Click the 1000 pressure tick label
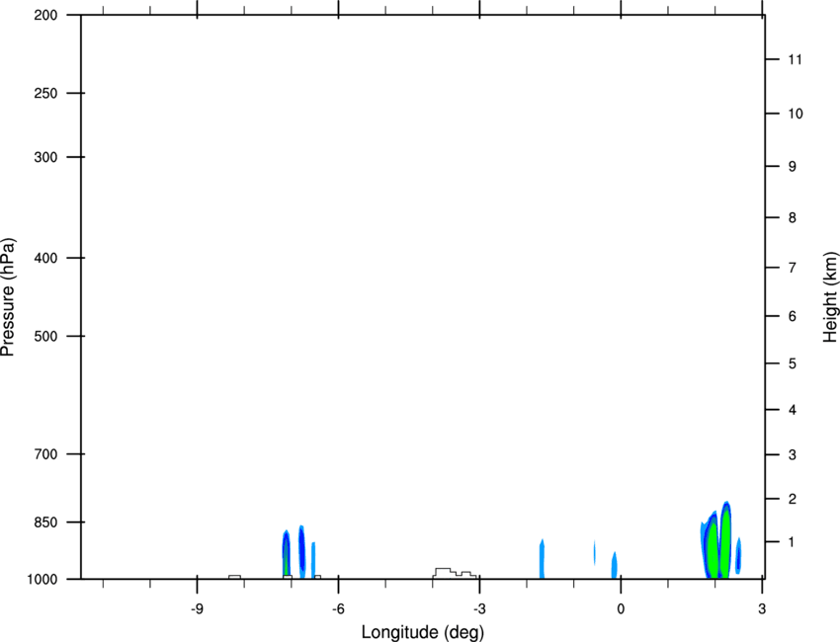 point(42,580)
